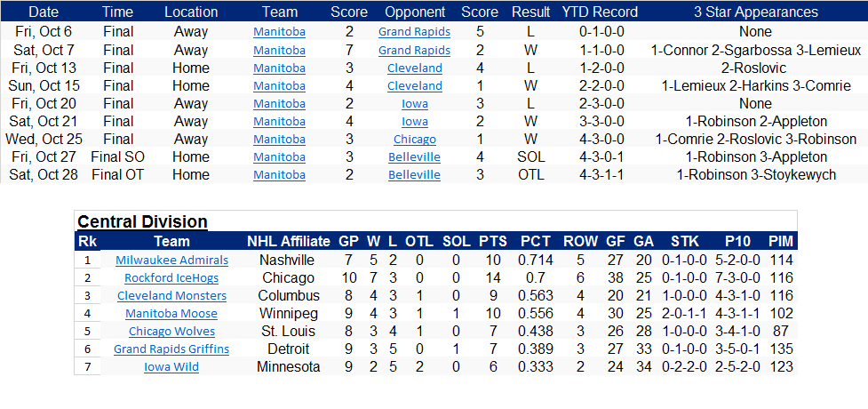Click the Grand Rapids Griffins link

pyautogui.click(x=171, y=349)
